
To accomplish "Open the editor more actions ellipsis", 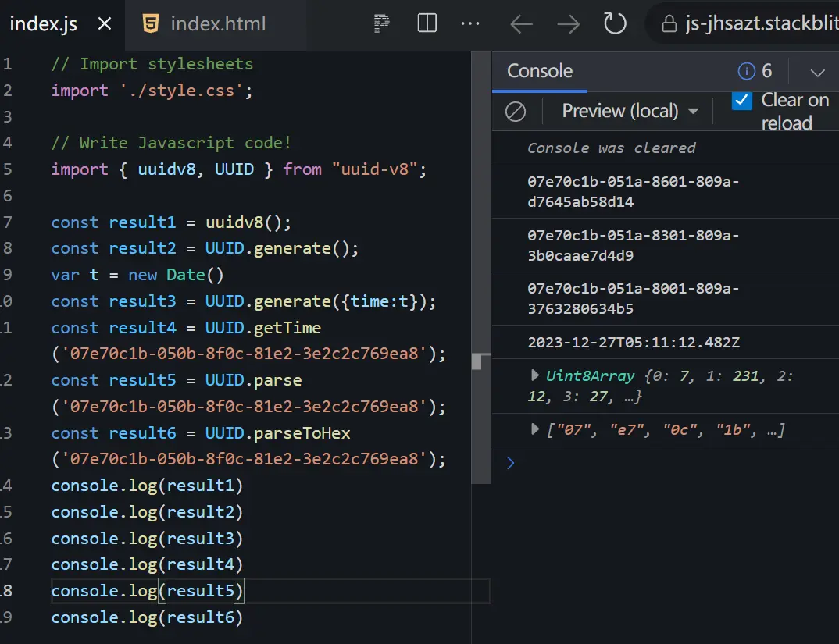I will pyautogui.click(x=470, y=24).
